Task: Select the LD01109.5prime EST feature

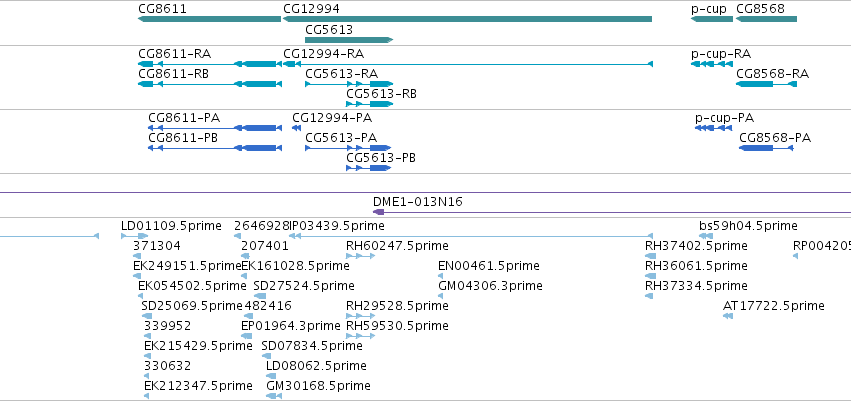Action: [x=135, y=236]
